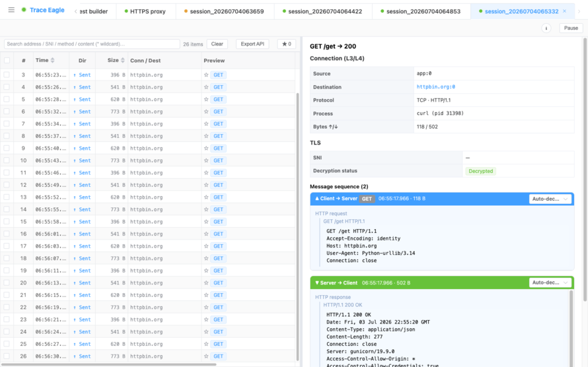Click the Trace Eagle logo

point(43,10)
